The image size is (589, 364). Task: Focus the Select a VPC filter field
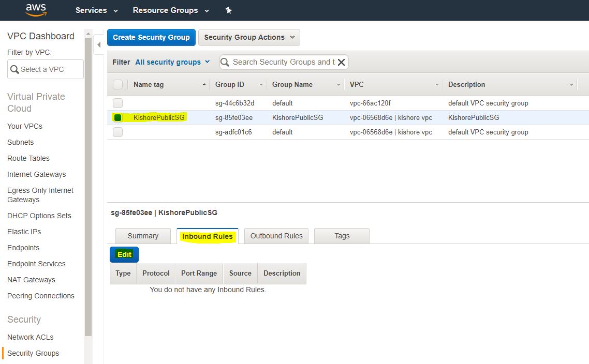46,69
